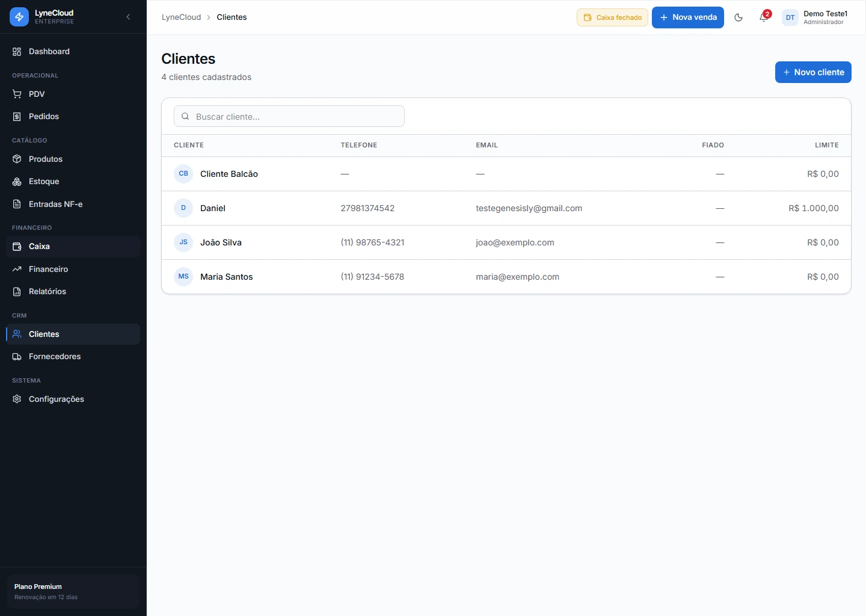Click the LIMITE column header
866x616 pixels.
[827, 145]
